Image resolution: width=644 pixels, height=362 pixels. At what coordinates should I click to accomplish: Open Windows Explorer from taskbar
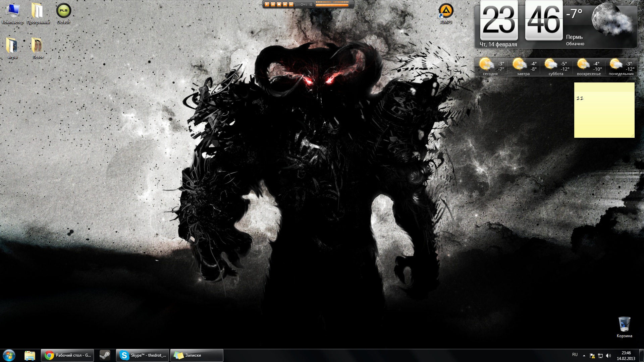pos(30,355)
